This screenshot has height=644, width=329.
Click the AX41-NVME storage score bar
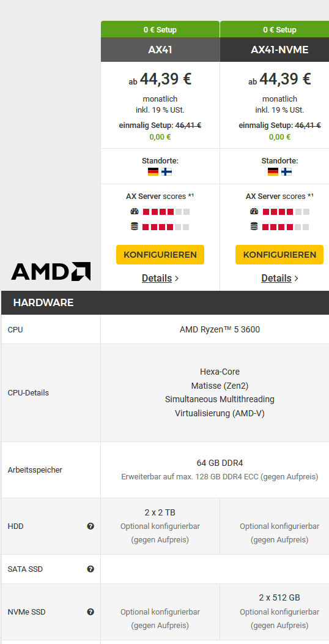coord(286,227)
